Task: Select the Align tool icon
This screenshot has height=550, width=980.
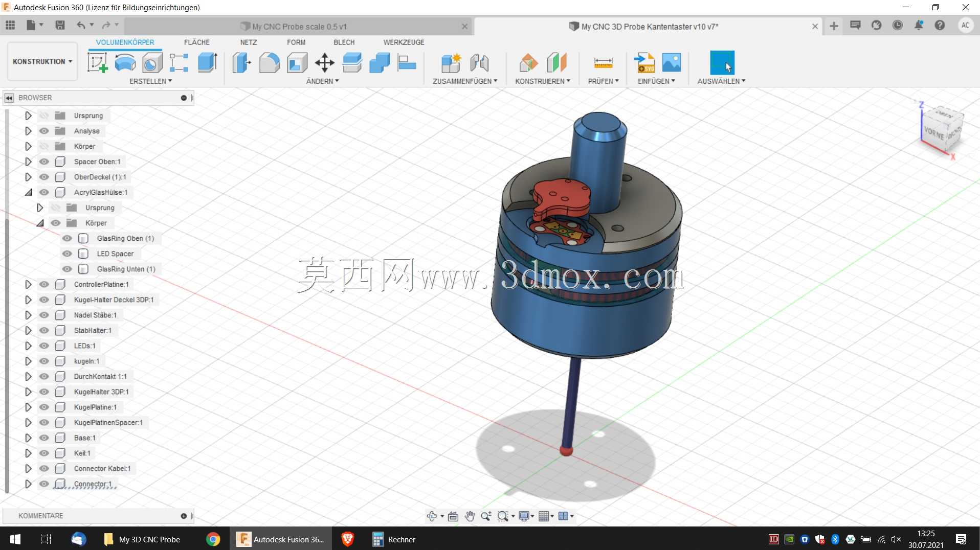Action: coord(407,63)
